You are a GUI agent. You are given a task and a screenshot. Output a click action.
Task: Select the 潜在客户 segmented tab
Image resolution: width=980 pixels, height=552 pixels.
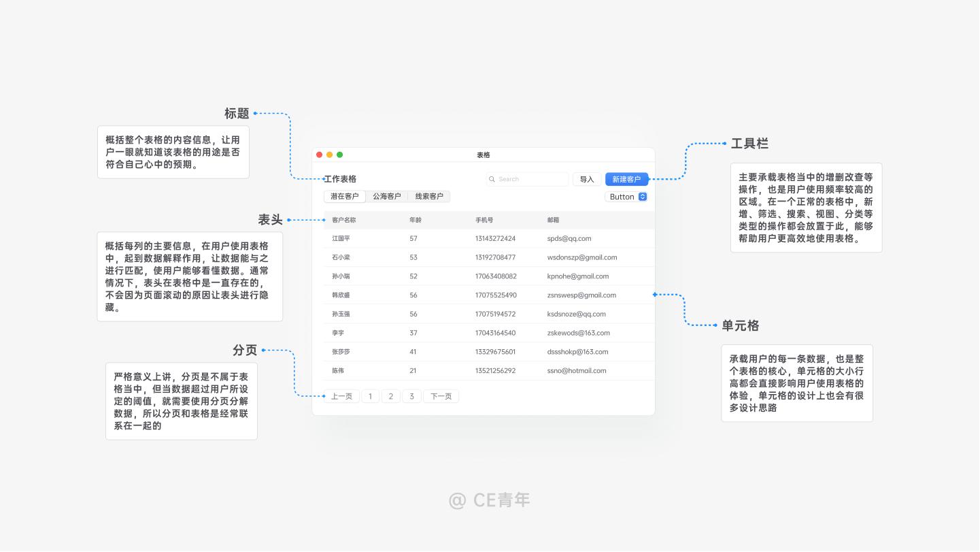coord(344,196)
